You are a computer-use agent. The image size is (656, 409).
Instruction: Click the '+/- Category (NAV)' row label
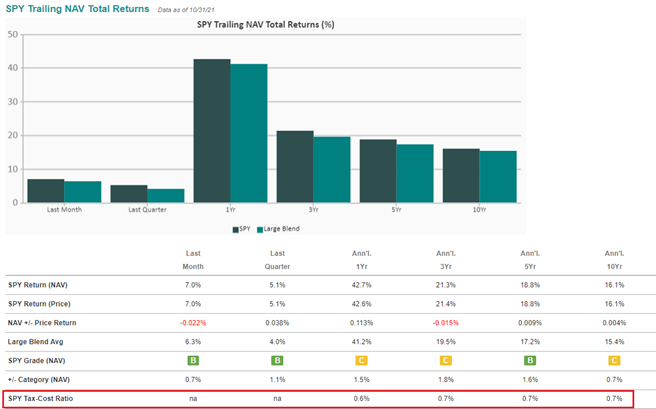pyautogui.click(x=39, y=380)
